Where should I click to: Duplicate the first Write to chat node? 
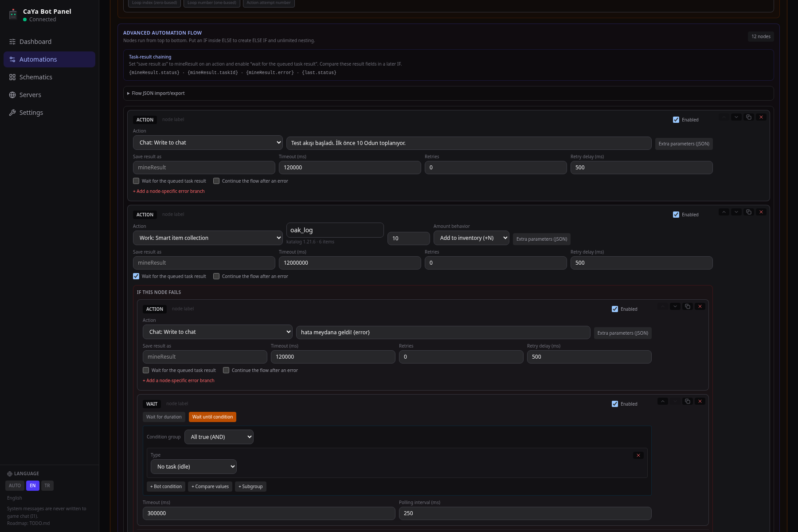pos(749,117)
